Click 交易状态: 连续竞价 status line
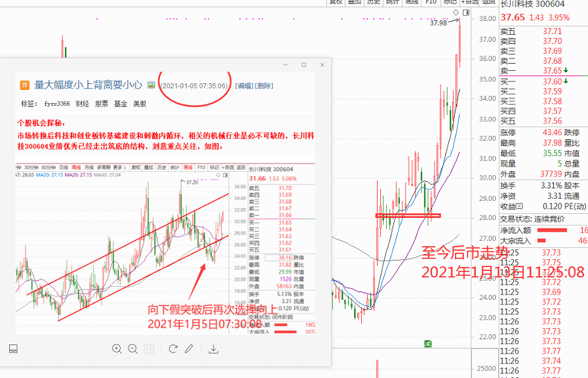 pyautogui.click(x=532, y=219)
